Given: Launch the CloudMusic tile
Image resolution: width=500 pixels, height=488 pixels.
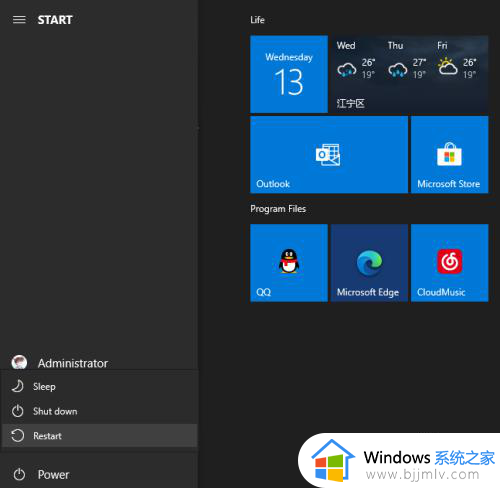Looking at the screenshot, I should click(x=450, y=263).
